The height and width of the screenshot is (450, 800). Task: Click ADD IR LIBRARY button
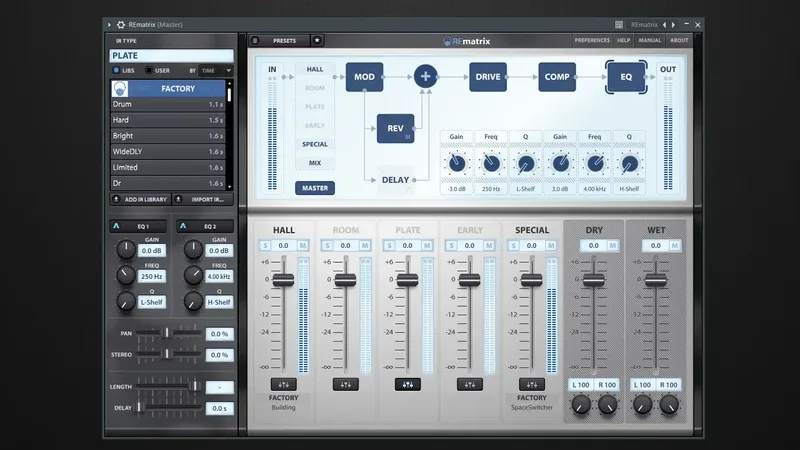pyautogui.click(x=140, y=199)
